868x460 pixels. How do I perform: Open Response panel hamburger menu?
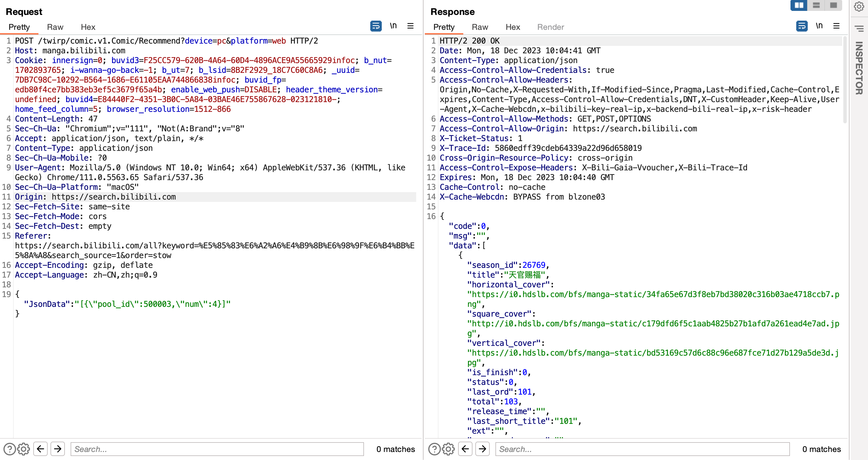click(x=836, y=26)
